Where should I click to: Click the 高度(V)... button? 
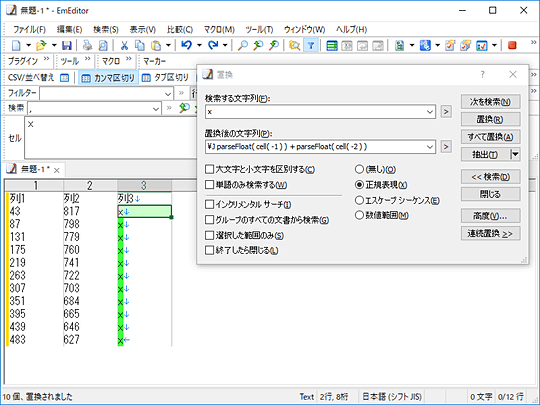click(490, 216)
